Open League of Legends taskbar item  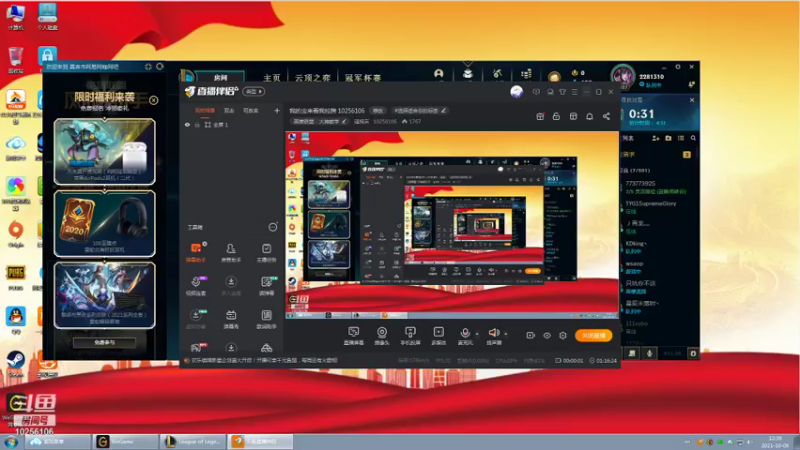click(x=192, y=441)
